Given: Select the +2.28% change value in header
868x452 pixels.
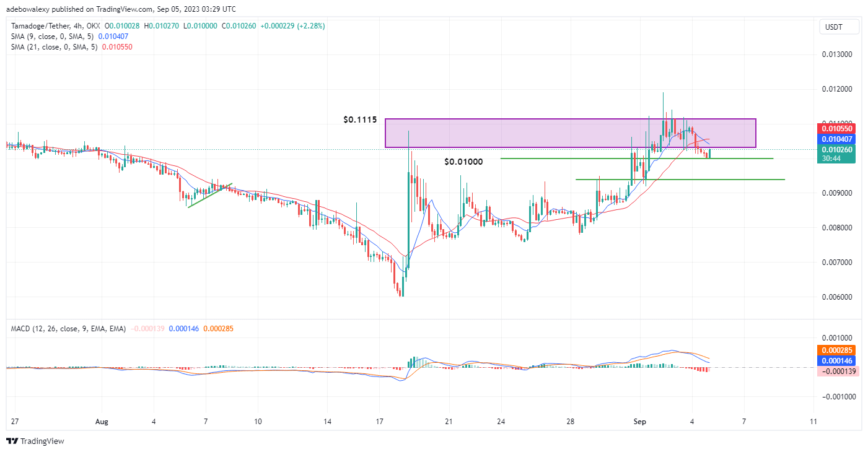Looking at the screenshot, I should 311,26.
